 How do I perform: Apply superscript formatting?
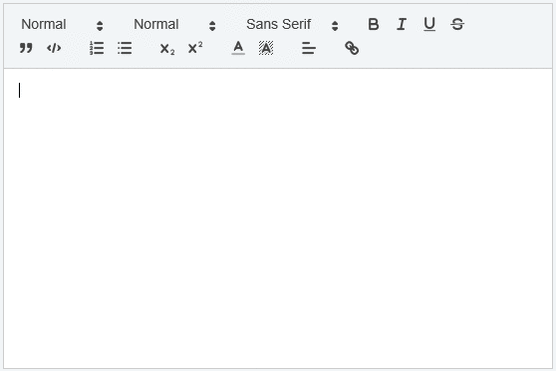tap(195, 48)
